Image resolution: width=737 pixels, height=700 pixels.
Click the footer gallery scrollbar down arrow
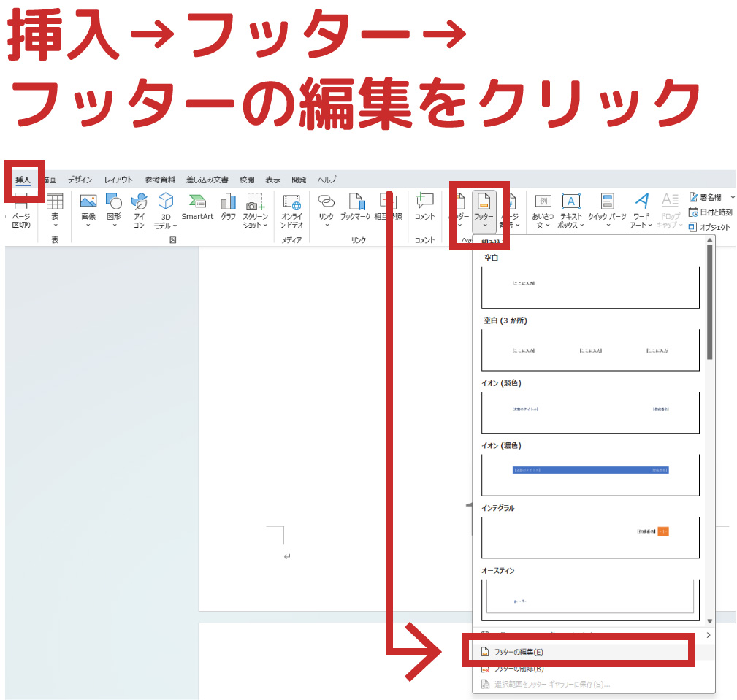coord(709,620)
